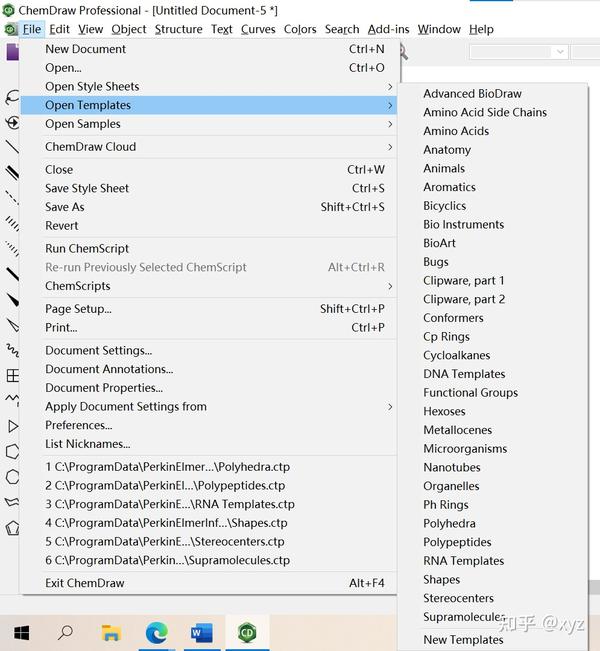Select the Lasso tool in left toolbar
Image resolution: width=600 pixels, height=651 pixels.
(x=11, y=98)
